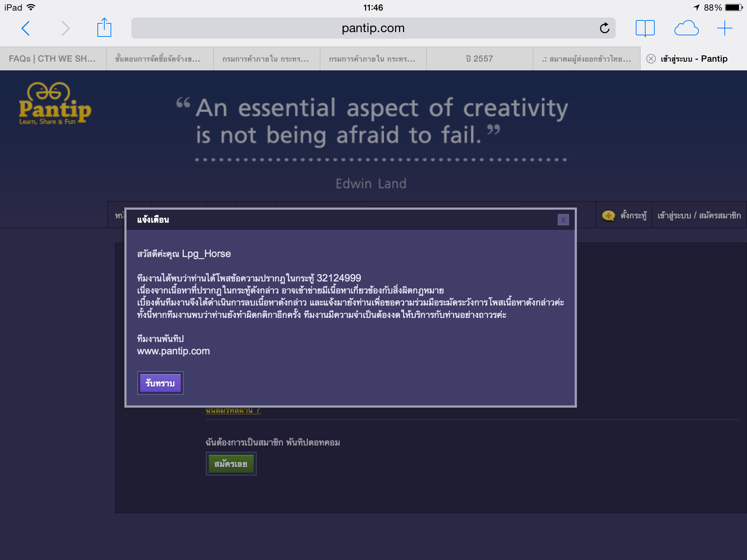Screen dimensions: 747x560
Task: Tap the Wi-Fi icon in status bar
Action: 31,7
